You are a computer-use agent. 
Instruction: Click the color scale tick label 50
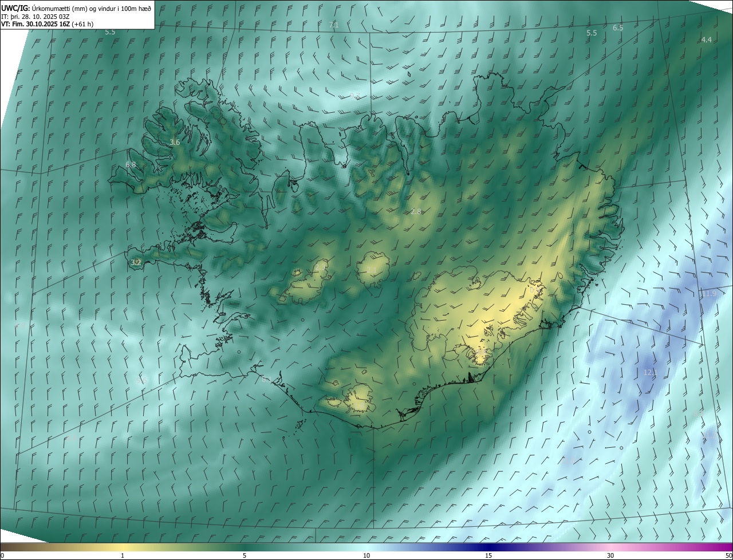click(x=728, y=555)
